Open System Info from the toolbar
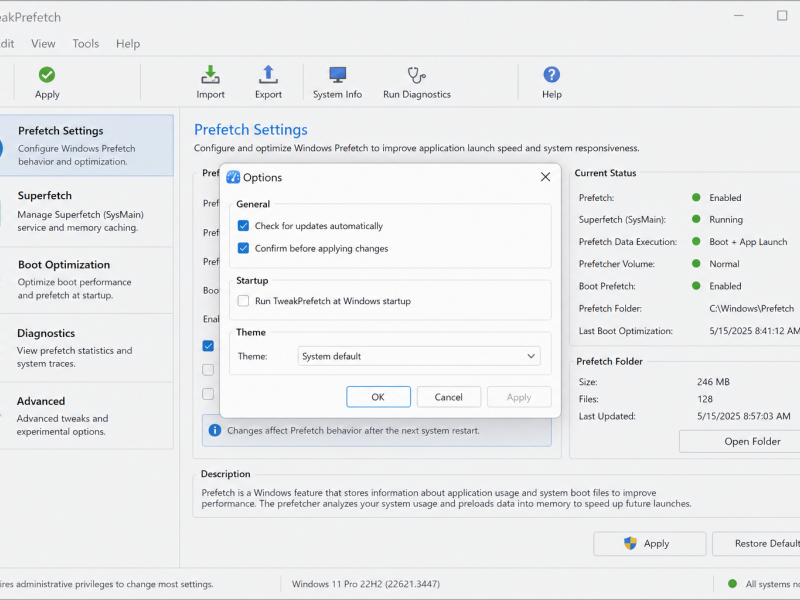 [337, 83]
